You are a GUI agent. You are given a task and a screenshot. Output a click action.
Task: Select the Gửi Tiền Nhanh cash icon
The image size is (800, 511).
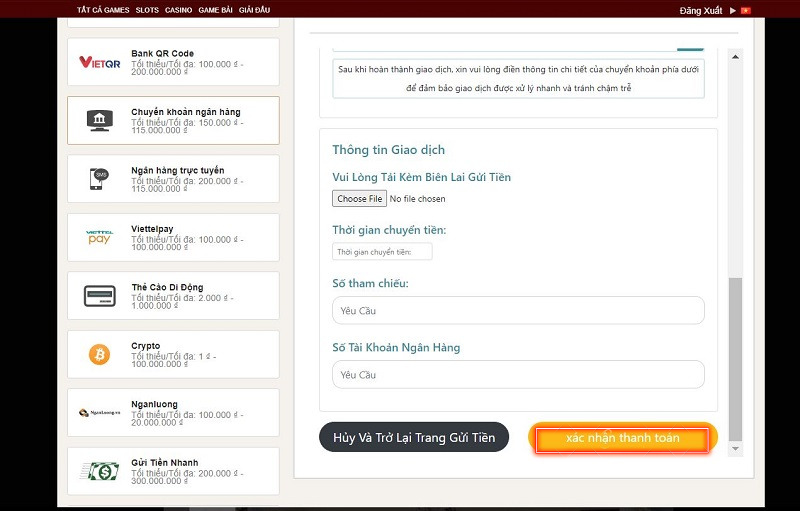coord(99,470)
